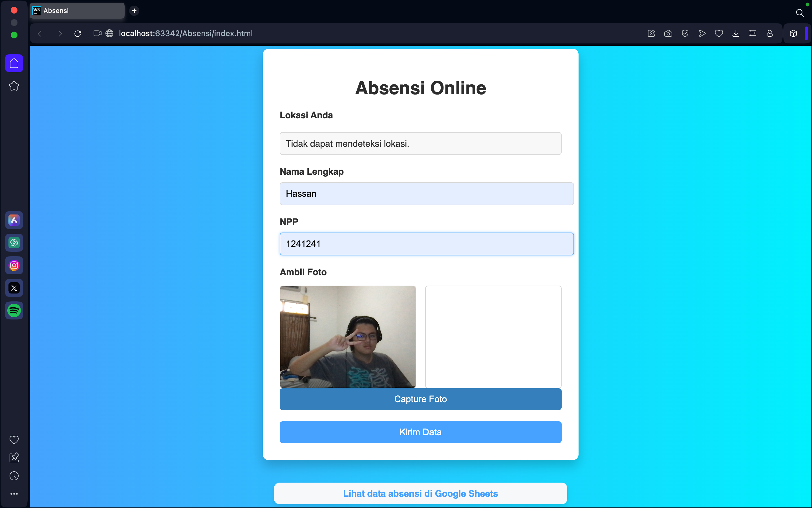Open the ad blocker shield icon
Image resolution: width=812 pixels, height=508 pixels.
coord(685,33)
